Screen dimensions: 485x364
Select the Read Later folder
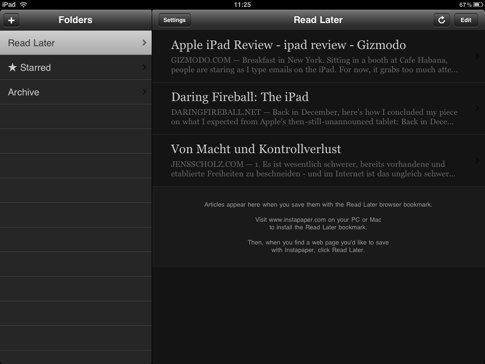coord(76,43)
